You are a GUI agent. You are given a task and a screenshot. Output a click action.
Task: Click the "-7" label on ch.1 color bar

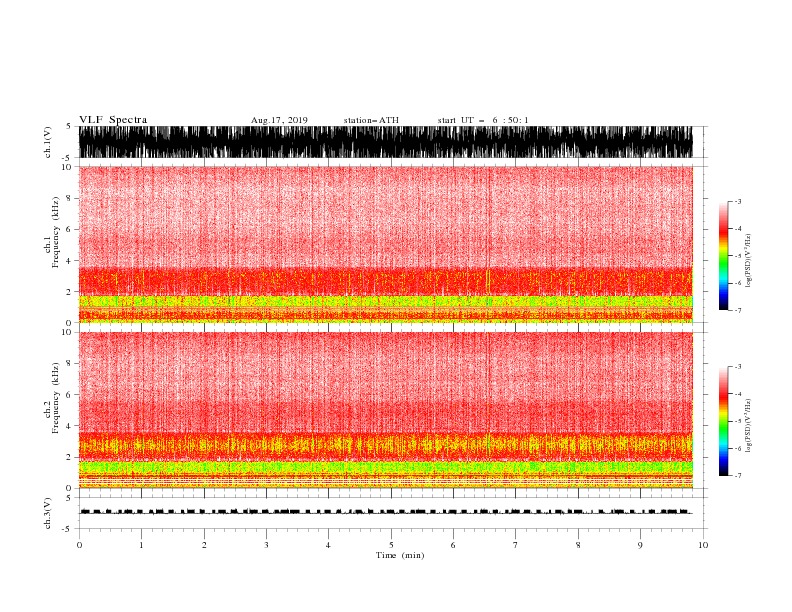737,310
